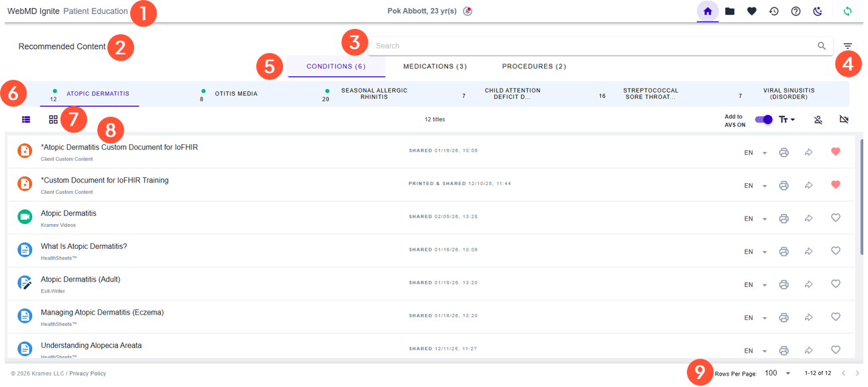Enable dark mode with the moon icon

tap(817, 11)
